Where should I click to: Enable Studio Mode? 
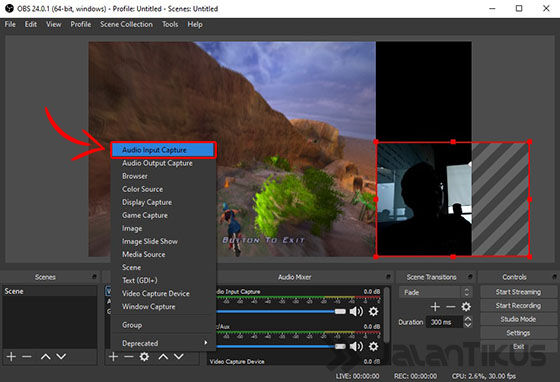tap(518, 319)
